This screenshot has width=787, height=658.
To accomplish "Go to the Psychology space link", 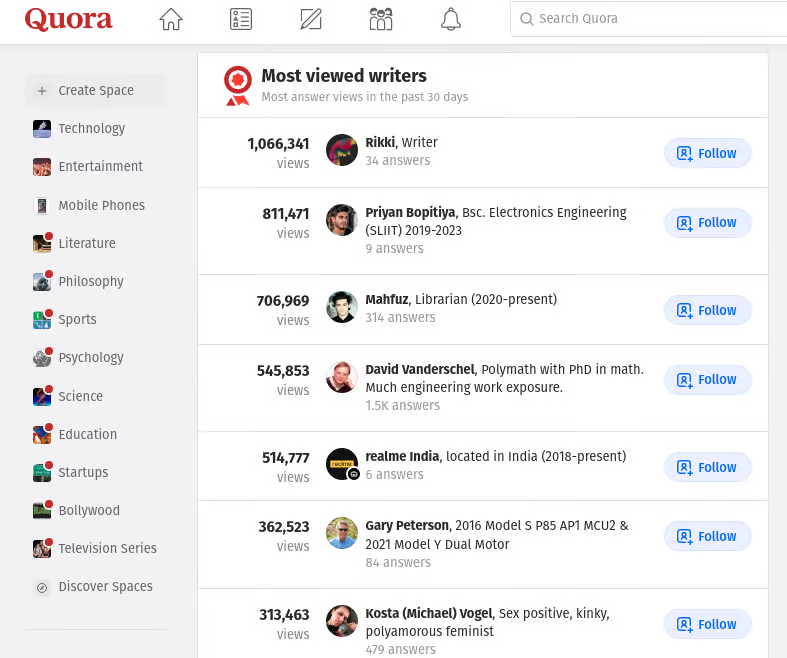I will [91, 358].
